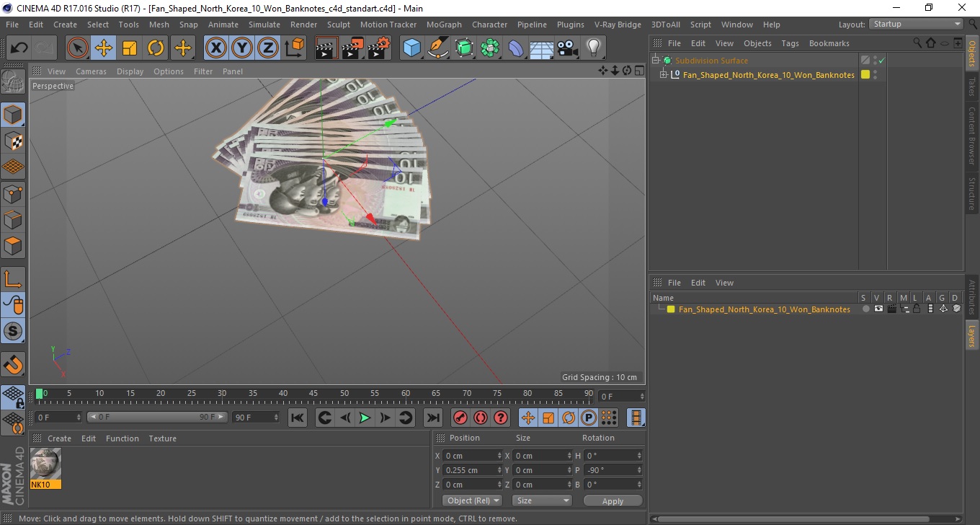Open the material manager Texture menu
The width and height of the screenshot is (980, 525).
[162, 438]
